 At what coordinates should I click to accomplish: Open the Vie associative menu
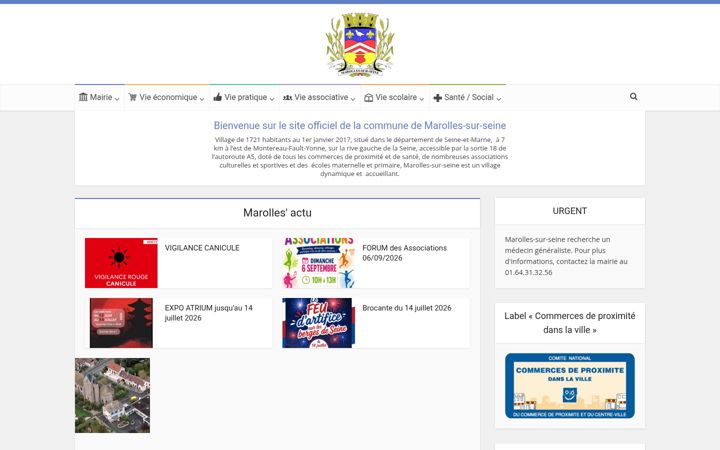point(320,97)
